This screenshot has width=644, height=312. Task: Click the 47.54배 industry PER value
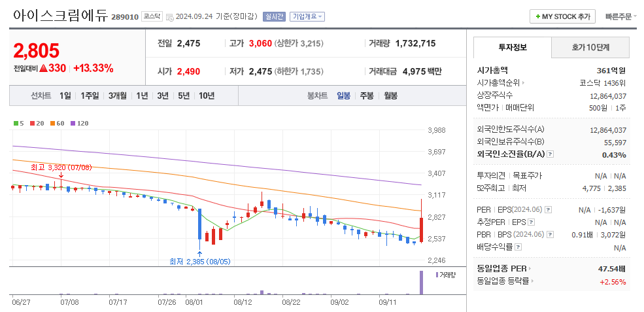[612, 269]
